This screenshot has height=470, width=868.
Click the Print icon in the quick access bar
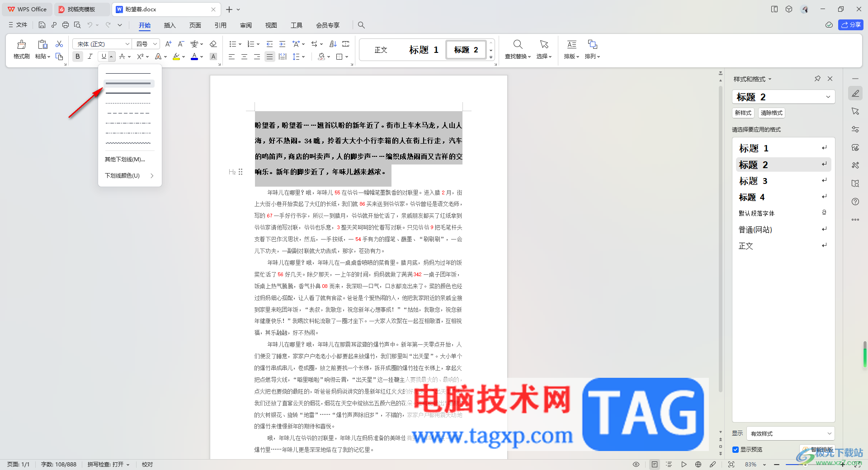66,25
